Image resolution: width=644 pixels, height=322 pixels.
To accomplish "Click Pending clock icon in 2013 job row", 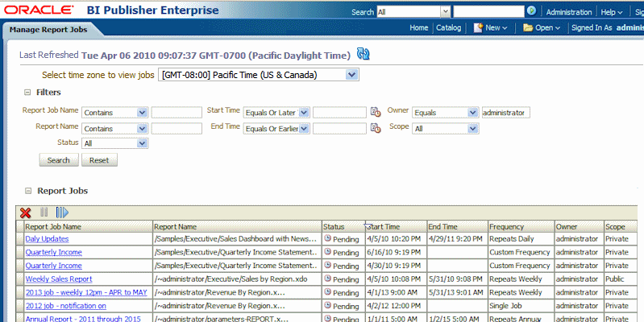I will 327,292.
